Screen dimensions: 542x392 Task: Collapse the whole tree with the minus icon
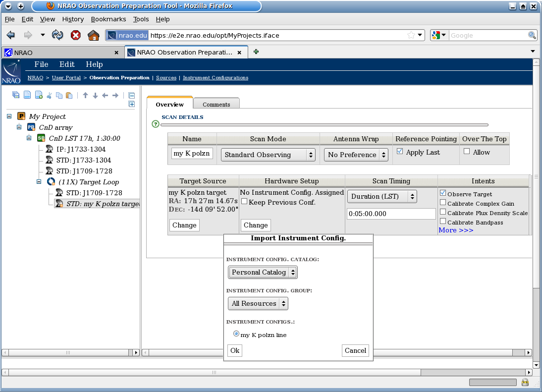(x=131, y=95)
